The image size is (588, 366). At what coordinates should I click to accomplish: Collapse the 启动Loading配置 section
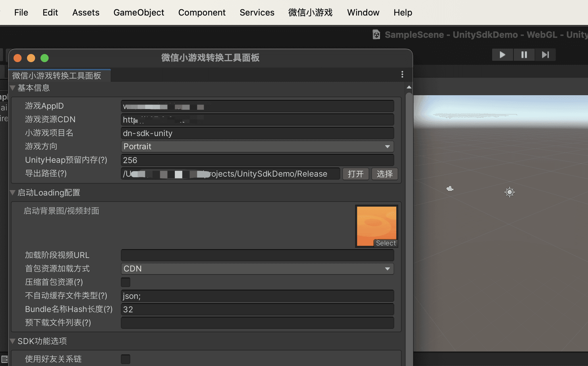coord(13,192)
